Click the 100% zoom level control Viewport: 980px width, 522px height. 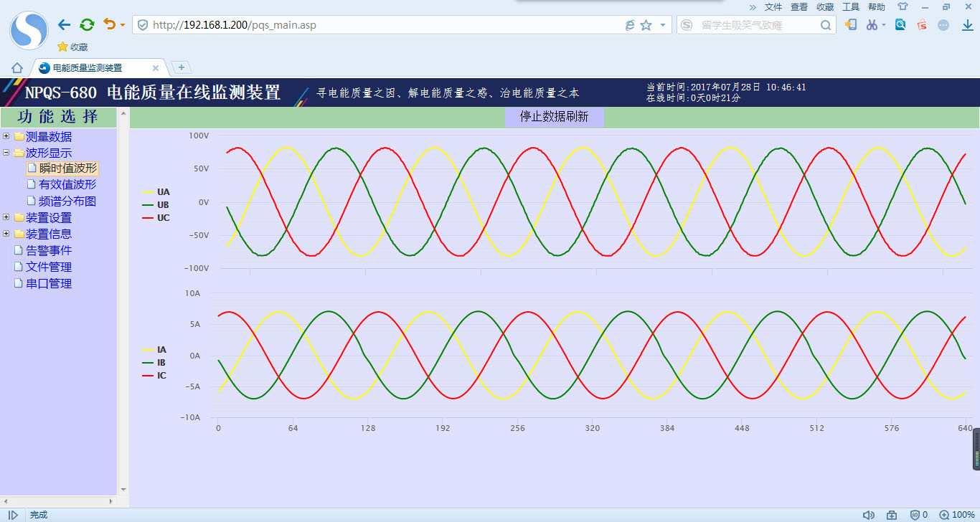pos(958,515)
